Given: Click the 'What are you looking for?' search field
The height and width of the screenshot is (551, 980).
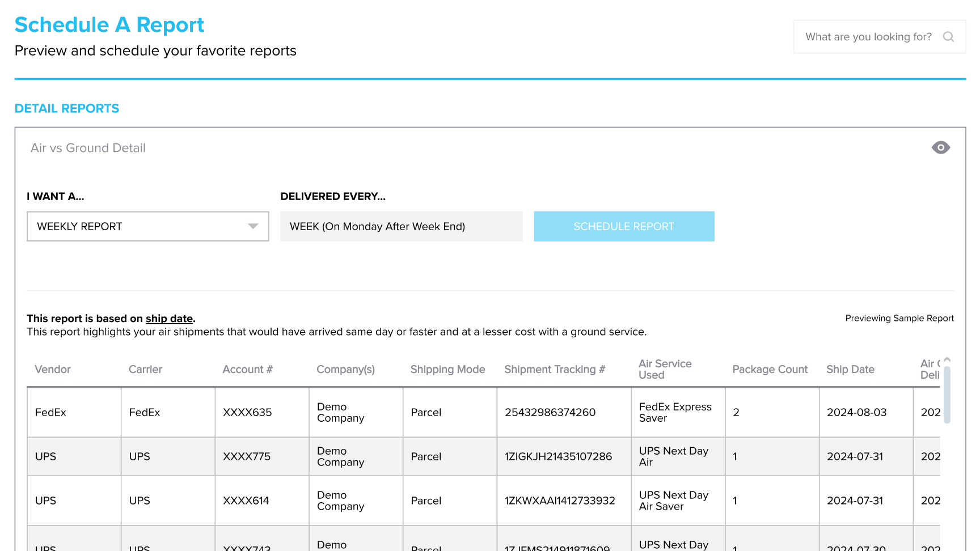Looking at the screenshot, I should 880,37.
